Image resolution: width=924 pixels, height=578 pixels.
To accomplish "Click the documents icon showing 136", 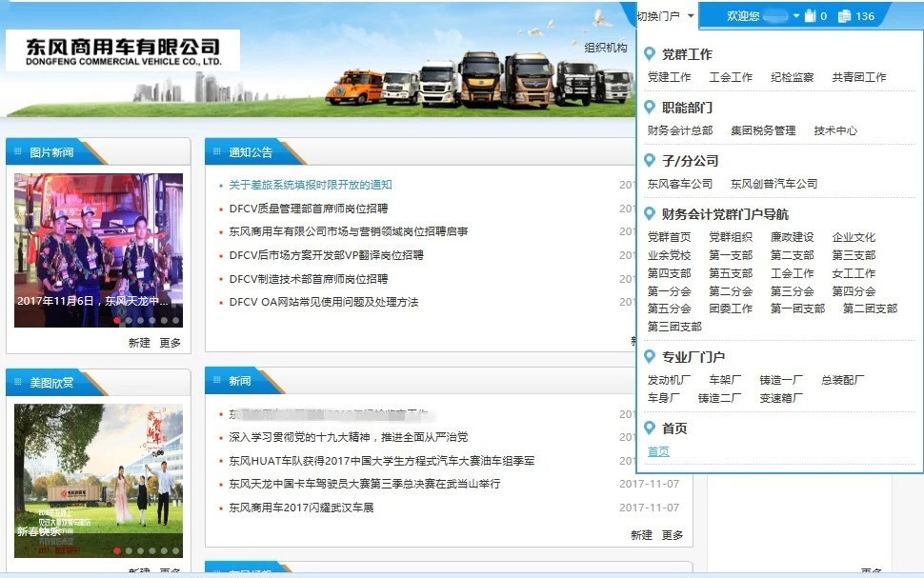I will [844, 16].
